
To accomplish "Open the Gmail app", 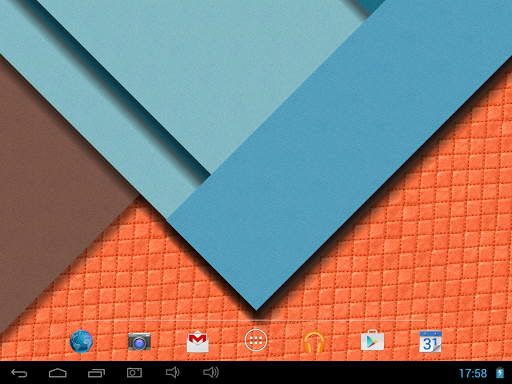I will coord(198,341).
